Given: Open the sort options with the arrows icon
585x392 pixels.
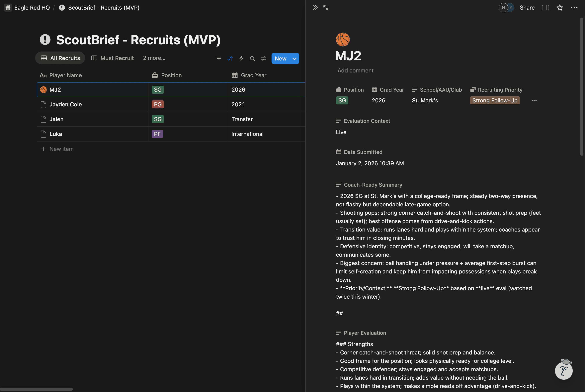Looking at the screenshot, I should pos(230,58).
